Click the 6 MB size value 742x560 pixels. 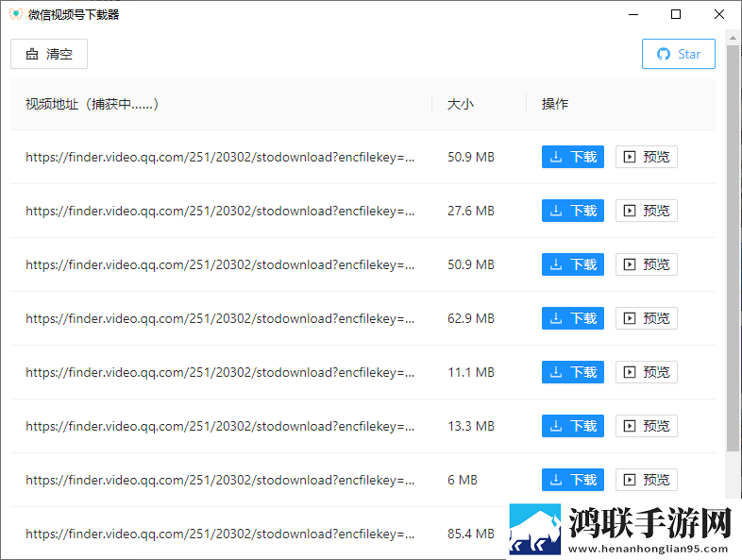tap(463, 480)
